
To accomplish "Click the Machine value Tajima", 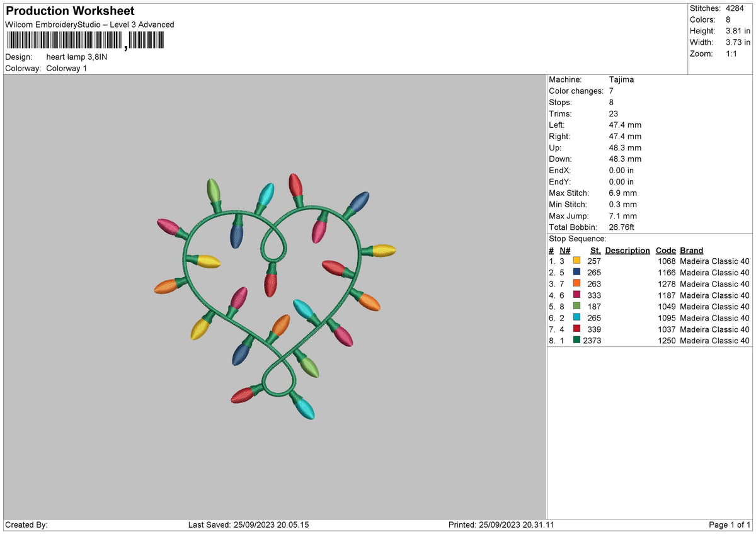I will [x=621, y=80].
